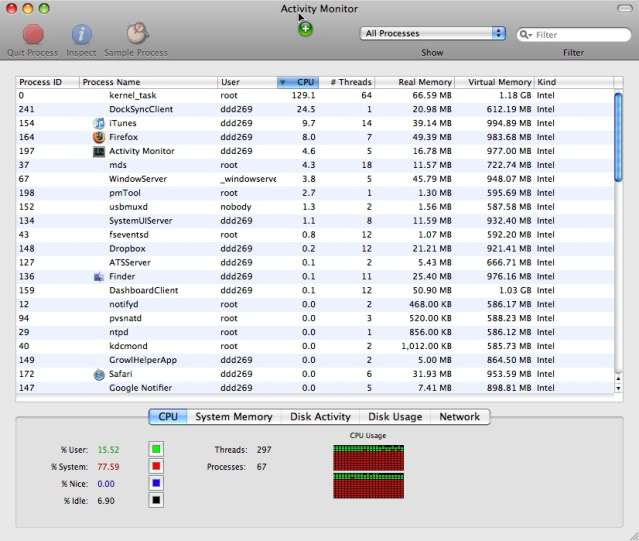Select the pvsnatd process row
The width and height of the screenshot is (639, 541).
coord(315,318)
